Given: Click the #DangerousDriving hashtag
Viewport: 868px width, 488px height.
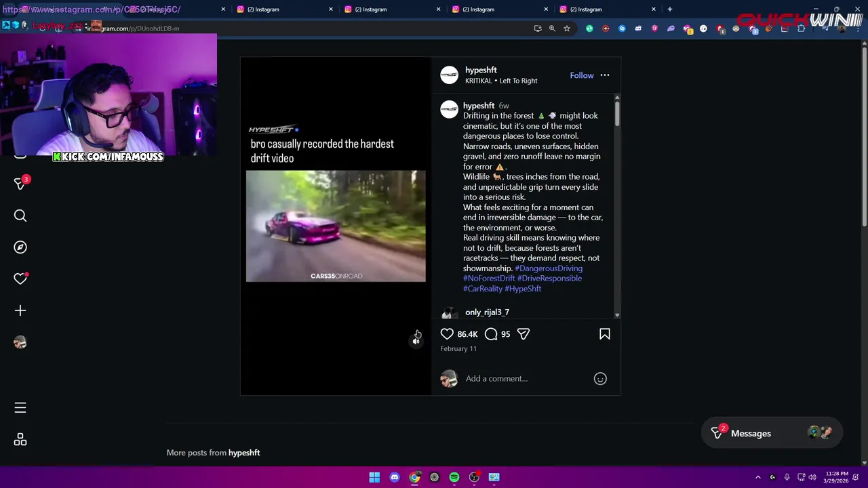Looking at the screenshot, I should 549,268.
